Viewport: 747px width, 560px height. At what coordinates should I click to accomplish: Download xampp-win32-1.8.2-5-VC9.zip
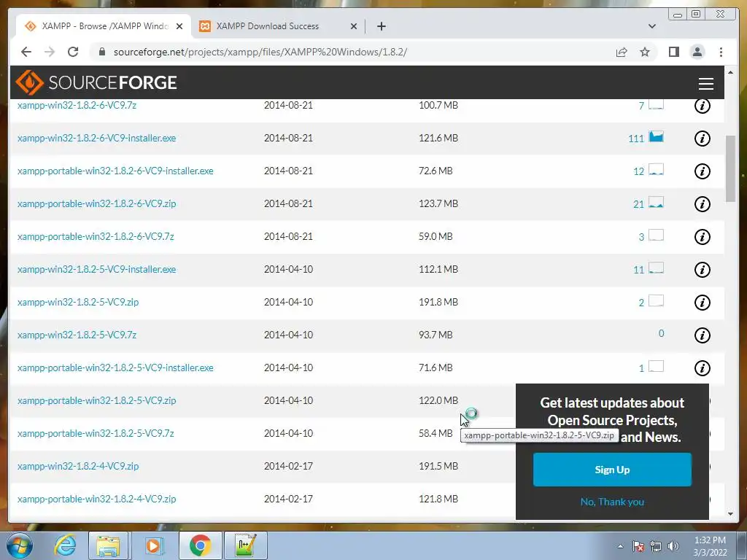click(78, 302)
